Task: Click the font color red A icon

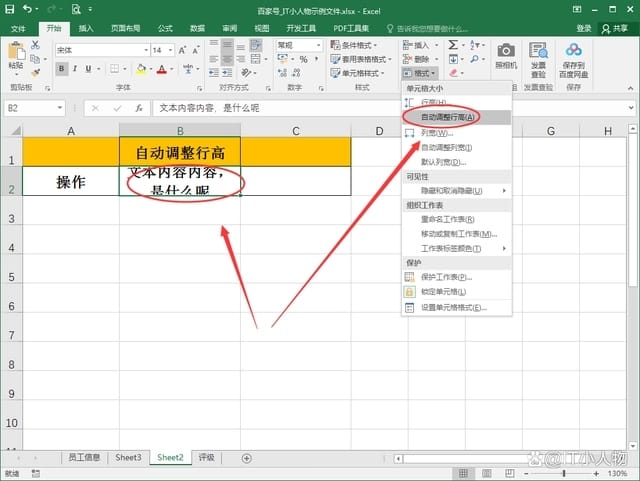Action: click(162, 69)
